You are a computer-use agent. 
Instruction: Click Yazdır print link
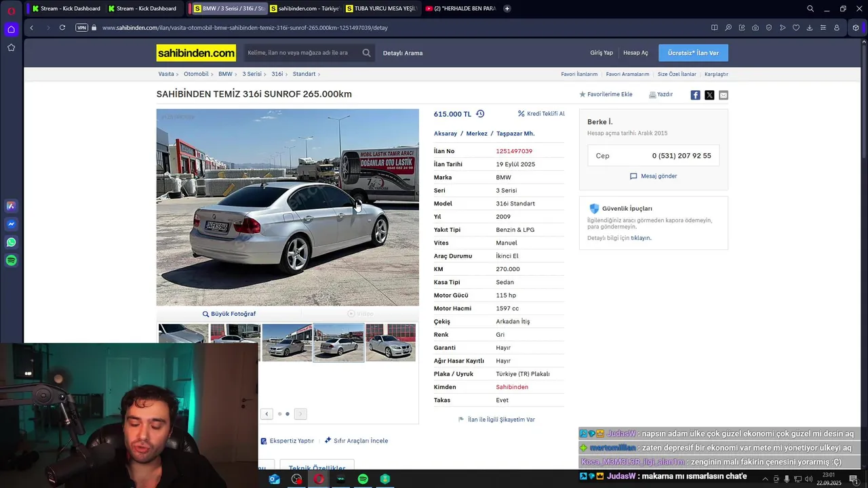660,95
